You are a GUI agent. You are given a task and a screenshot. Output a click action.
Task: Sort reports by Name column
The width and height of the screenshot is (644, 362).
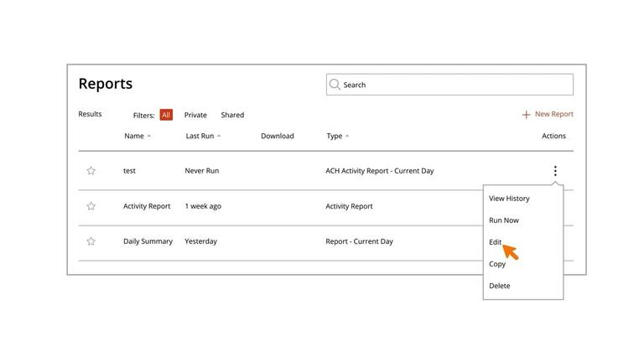(x=138, y=136)
